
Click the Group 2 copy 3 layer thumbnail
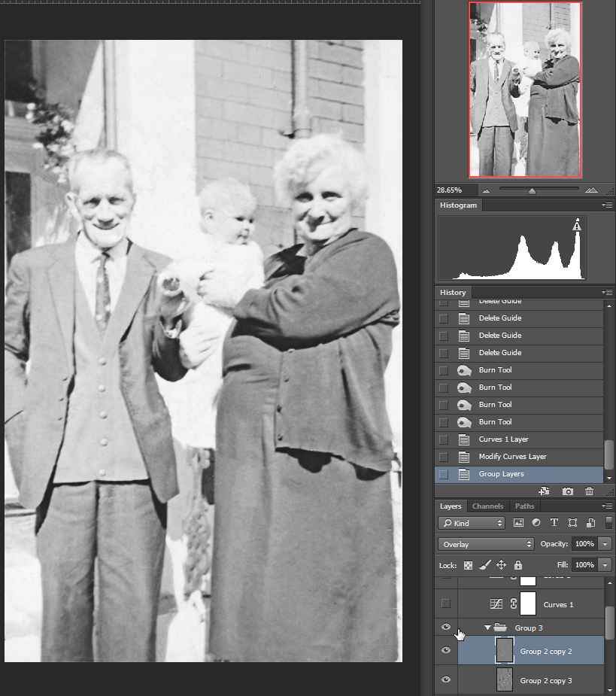coord(505,679)
